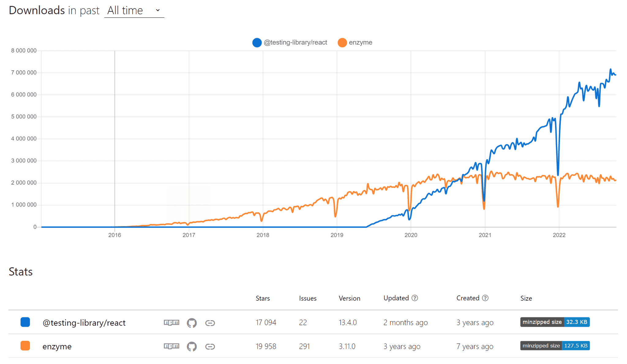
Task: Toggle the enzyme row color marker
Action: (25, 346)
